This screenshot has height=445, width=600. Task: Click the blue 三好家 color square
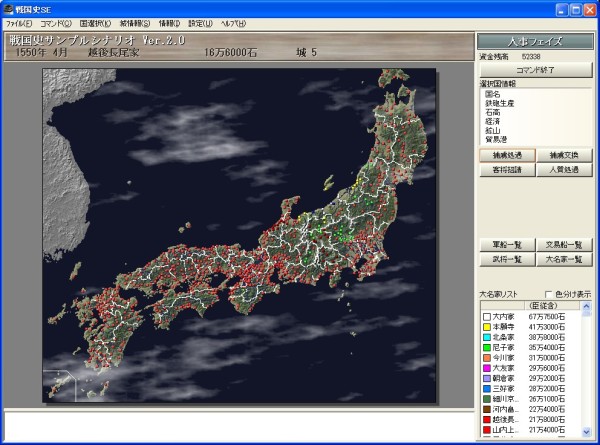[487, 389]
